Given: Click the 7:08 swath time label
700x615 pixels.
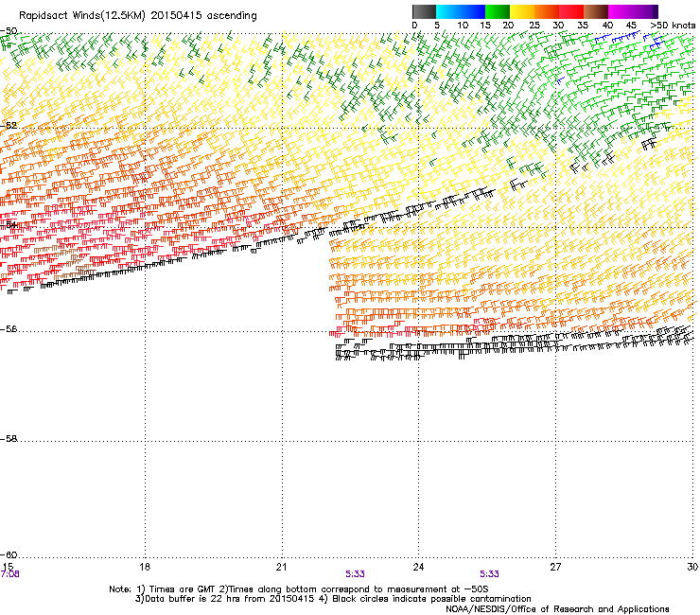Looking at the screenshot, I should coord(9,574).
